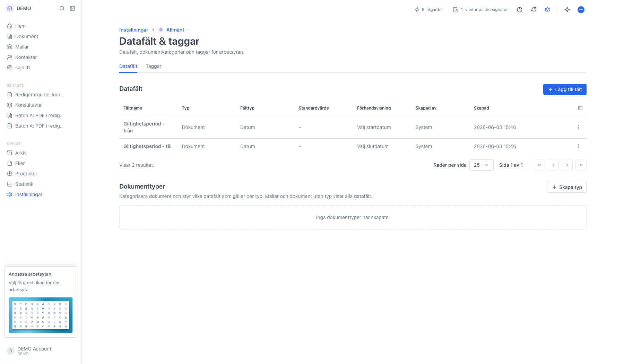Click the 8 åtgärder lightning indicator
The width and height of the screenshot is (624, 364).
(x=429, y=10)
